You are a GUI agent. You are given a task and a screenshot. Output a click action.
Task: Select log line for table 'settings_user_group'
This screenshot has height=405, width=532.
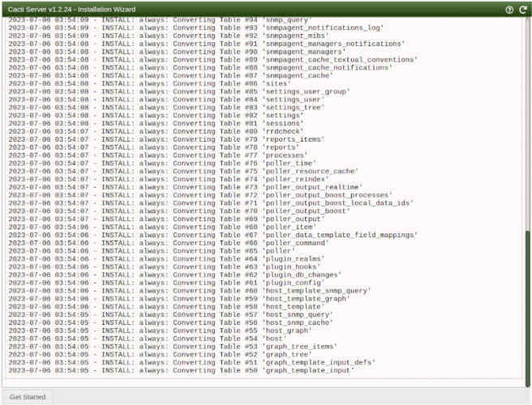[179, 92]
